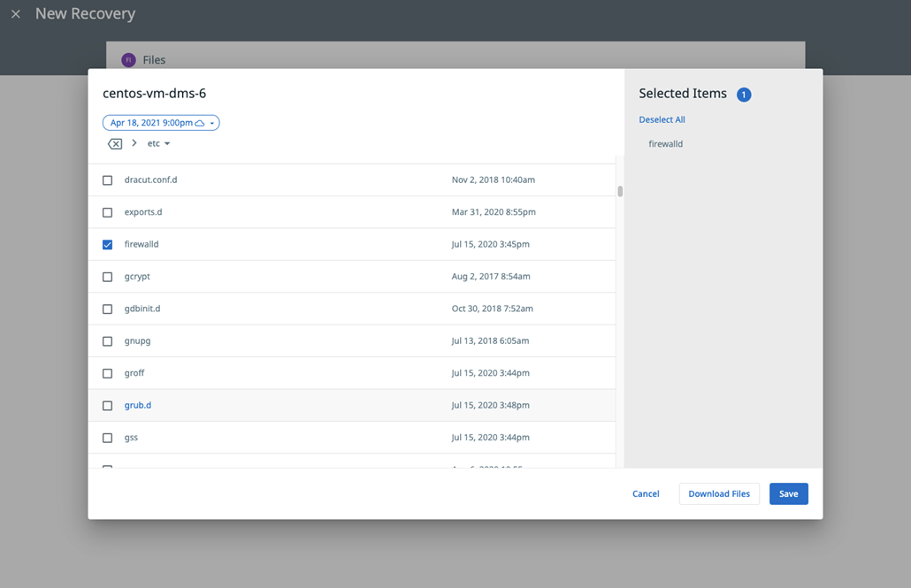Open the Apr 18, 2021 9:00pm snapshot selector
The image size is (911, 588).
(x=161, y=123)
